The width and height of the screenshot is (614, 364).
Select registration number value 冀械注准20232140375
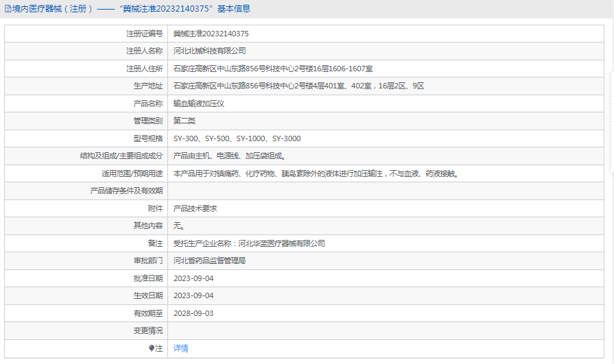pyautogui.click(x=211, y=34)
